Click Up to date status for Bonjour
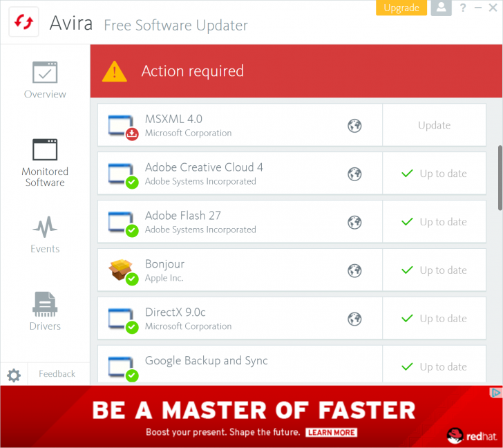The height and width of the screenshot is (448, 503). 434,270
